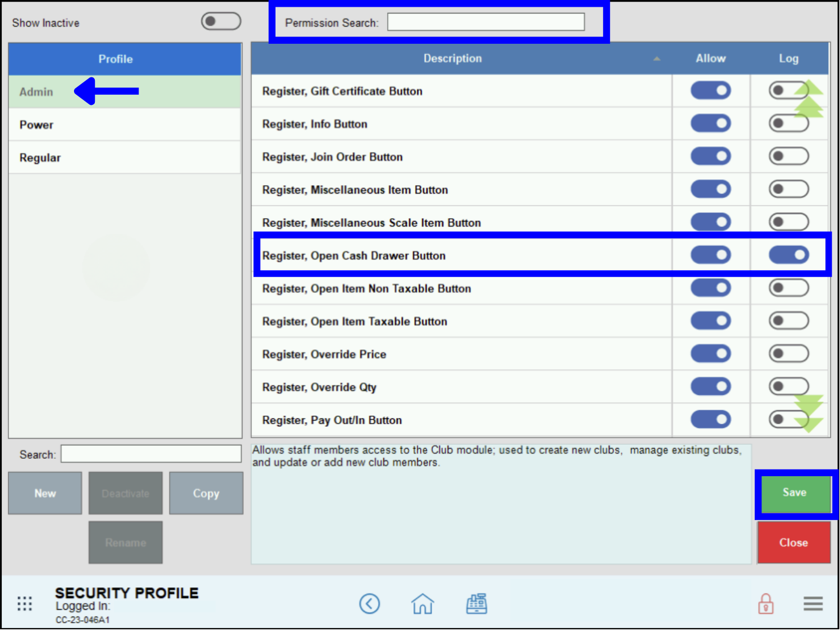Disable Allow for Miscellaneous Scale Item Button

pyautogui.click(x=710, y=222)
